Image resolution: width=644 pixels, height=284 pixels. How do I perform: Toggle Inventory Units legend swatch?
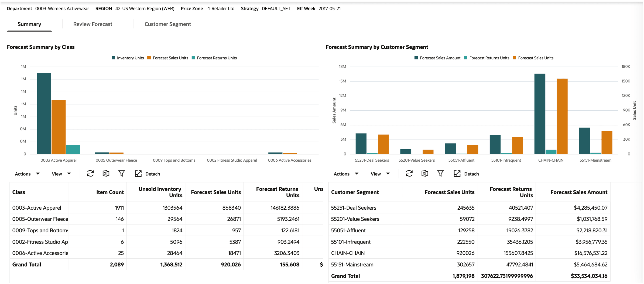[x=113, y=58]
